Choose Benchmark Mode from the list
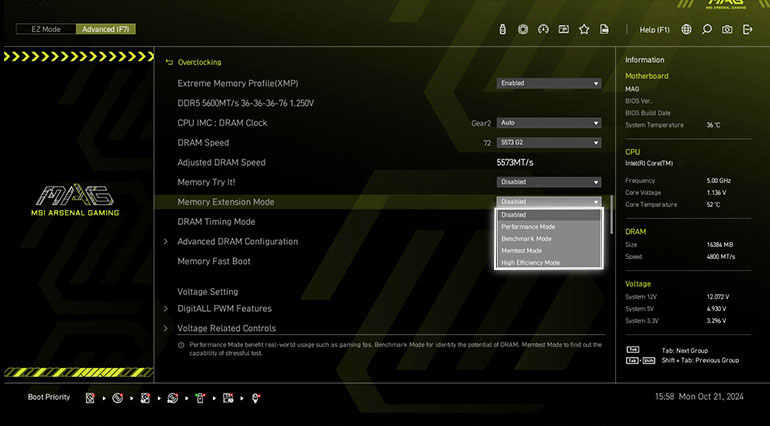 (x=549, y=239)
